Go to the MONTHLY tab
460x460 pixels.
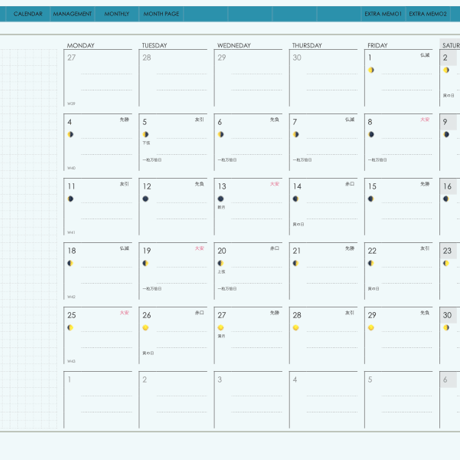coord(117,14)
